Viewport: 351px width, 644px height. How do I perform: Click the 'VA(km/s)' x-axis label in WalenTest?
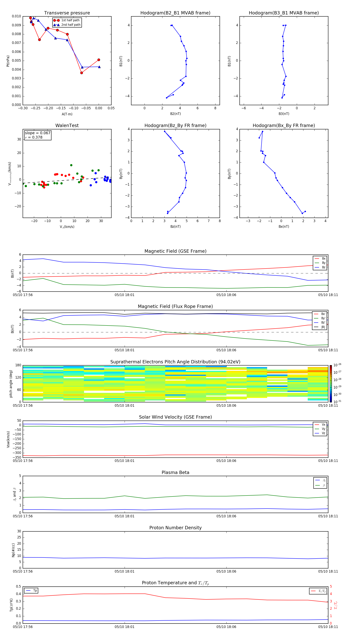pos(67,227)
